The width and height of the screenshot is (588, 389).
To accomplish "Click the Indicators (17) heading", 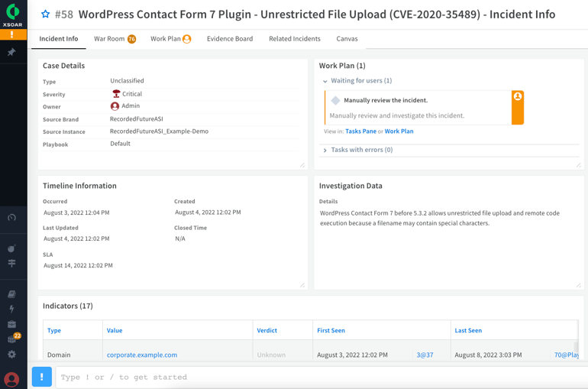I will 68,306.
